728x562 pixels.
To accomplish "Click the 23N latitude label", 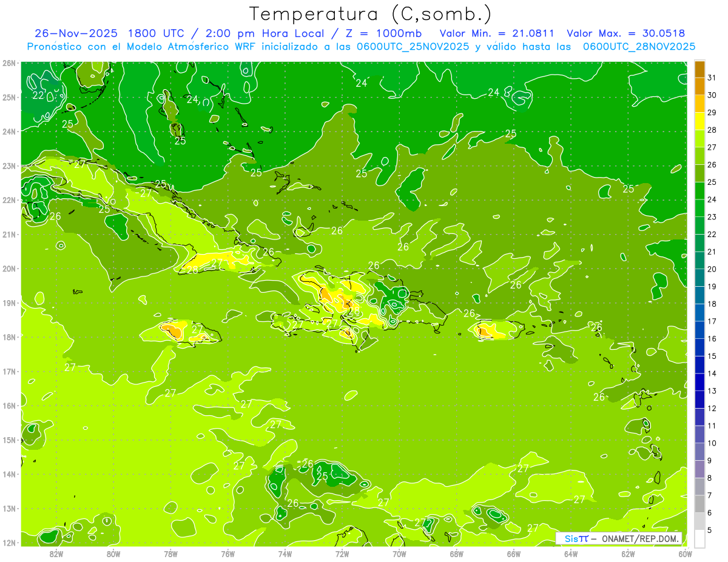I will click(x=9, y=166).
